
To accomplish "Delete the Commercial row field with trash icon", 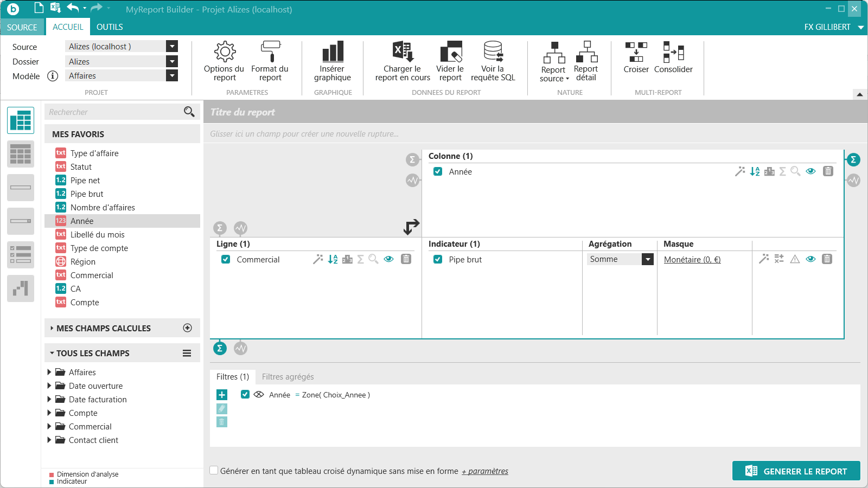I will (x=406, y=259).
